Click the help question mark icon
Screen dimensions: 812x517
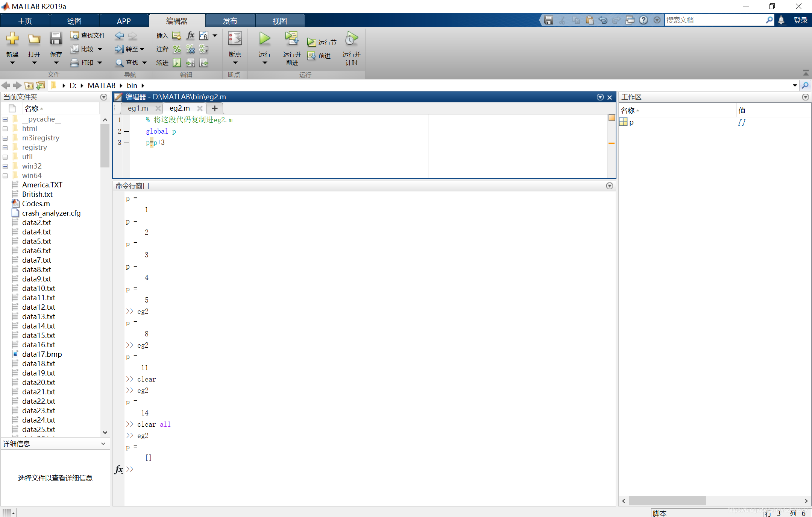pyautogui.click(x=644, y=20)
